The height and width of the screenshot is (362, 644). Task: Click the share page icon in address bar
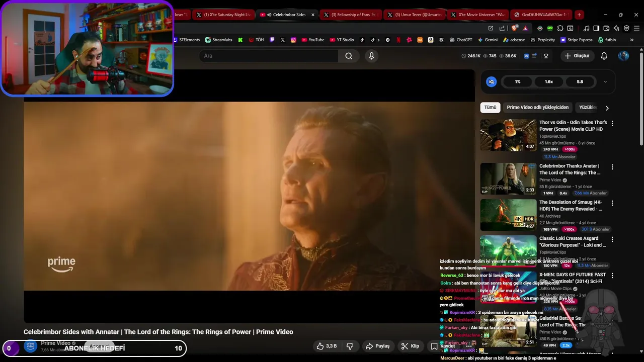(501, 28)
